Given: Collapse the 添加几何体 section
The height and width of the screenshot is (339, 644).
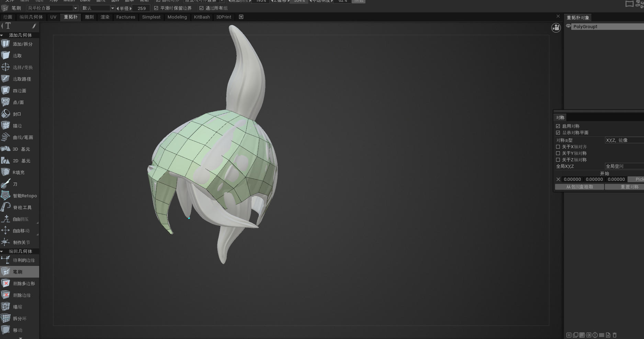Looking at the screenshot, I should 2,35.
